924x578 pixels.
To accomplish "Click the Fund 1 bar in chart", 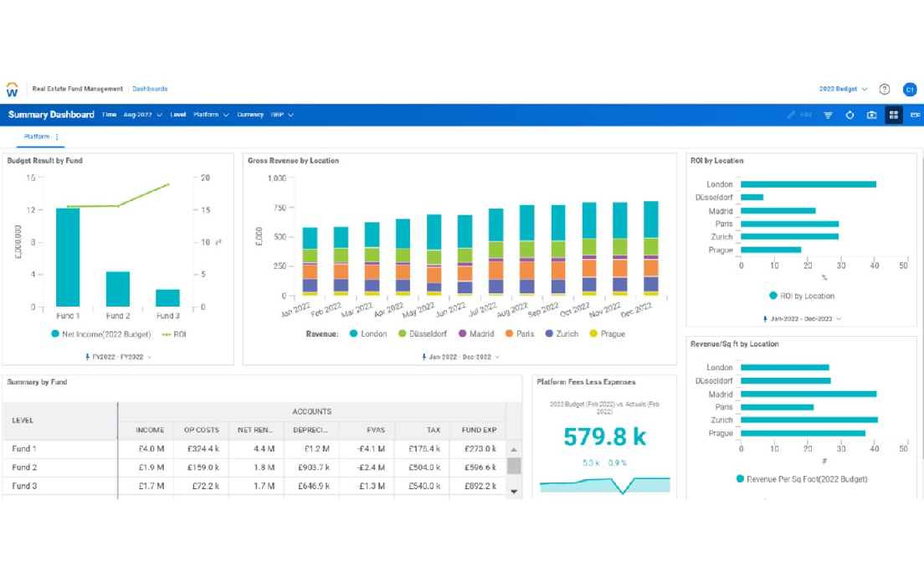I will click(68, 257).
